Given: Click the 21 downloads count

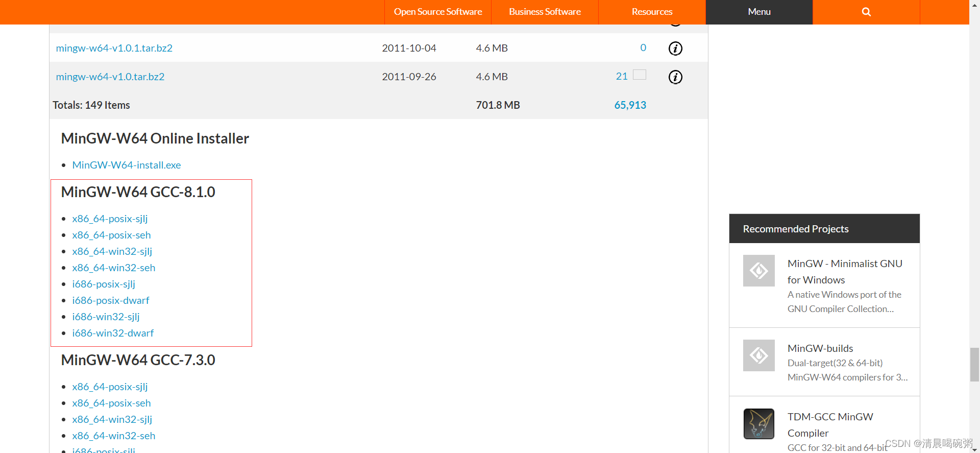Looking at the screenshot, I should click(622, 76).
